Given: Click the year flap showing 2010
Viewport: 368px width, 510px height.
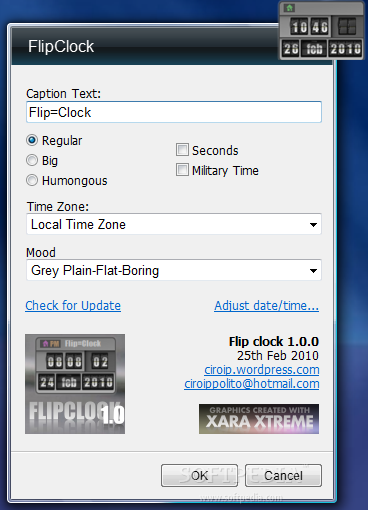Looking at the screenshot, I should point(345,49).
